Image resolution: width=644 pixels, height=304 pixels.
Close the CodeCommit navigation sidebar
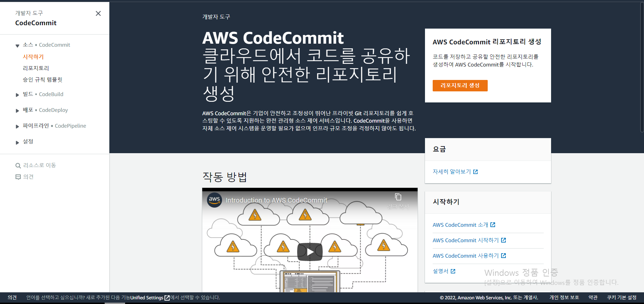coord(98,13)
